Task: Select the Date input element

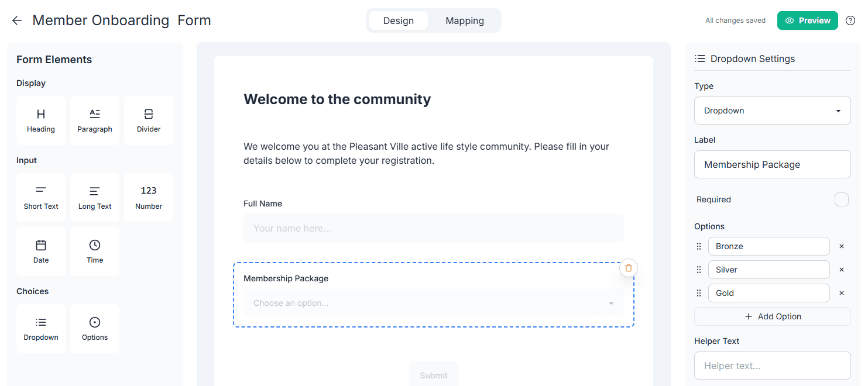Action: [41, 251]
